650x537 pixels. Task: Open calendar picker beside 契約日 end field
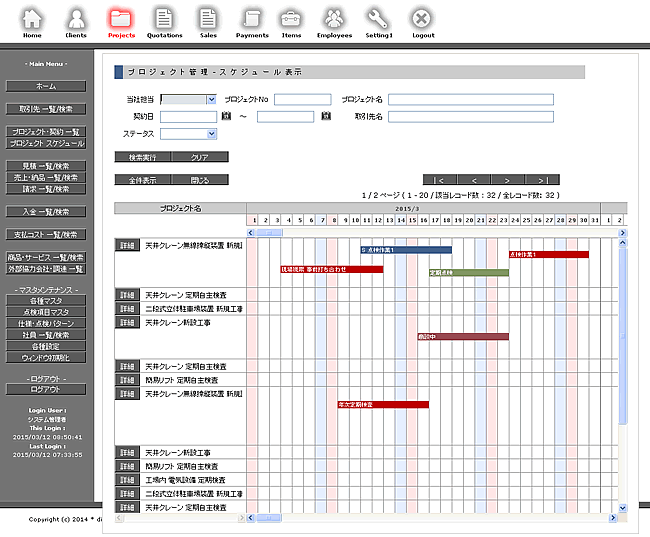[x=326, y=116]
